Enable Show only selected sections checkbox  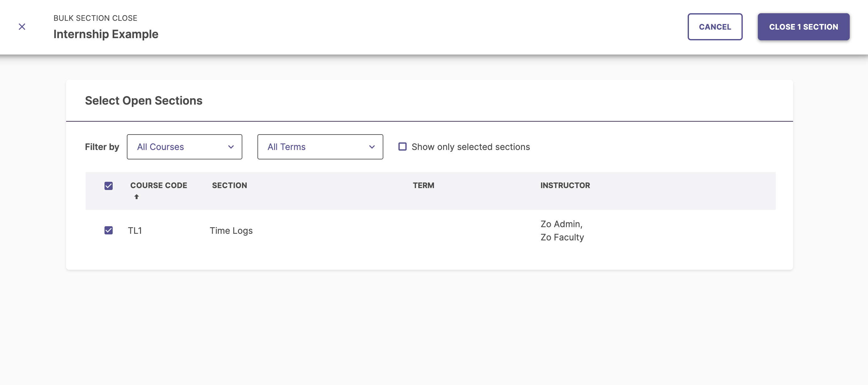point(402,147)
